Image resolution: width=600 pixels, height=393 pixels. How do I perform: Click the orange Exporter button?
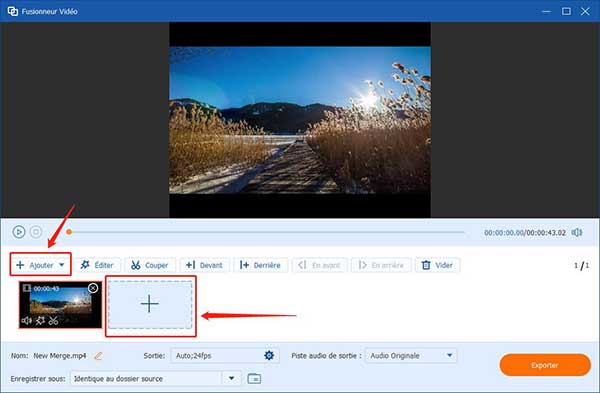(545, 365)
